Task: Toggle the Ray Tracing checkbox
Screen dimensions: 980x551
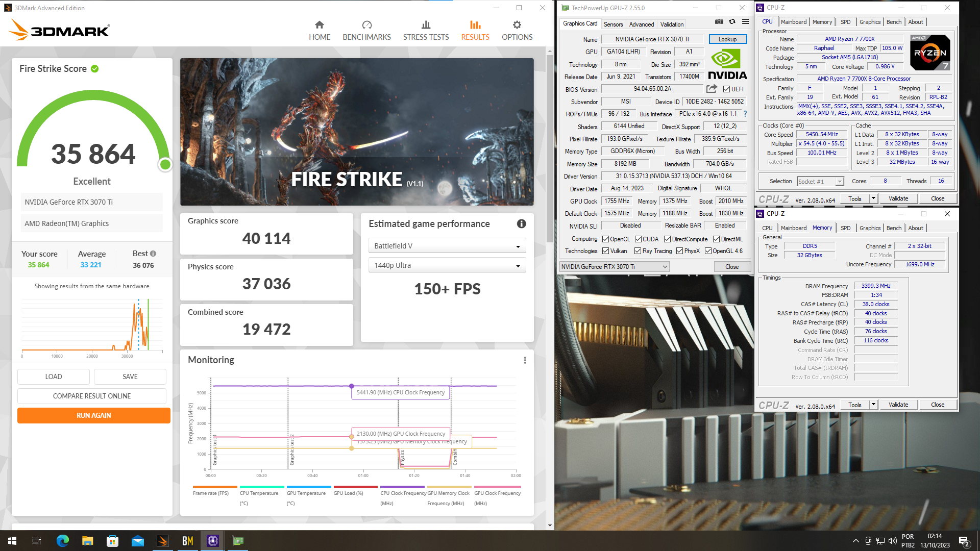Action: click(x=638, y=251)
